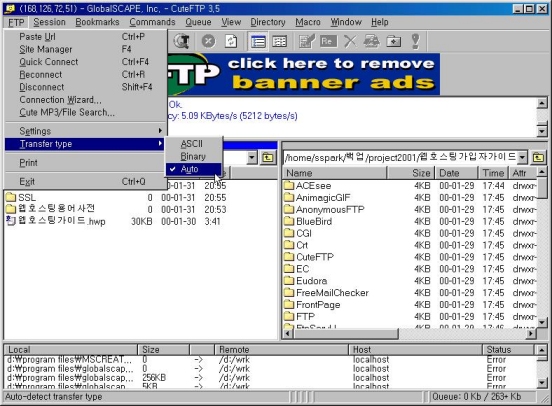The width and height of the screenshot is (552, 406).
Task: Open the Commands menu
Action: [152, 22]
